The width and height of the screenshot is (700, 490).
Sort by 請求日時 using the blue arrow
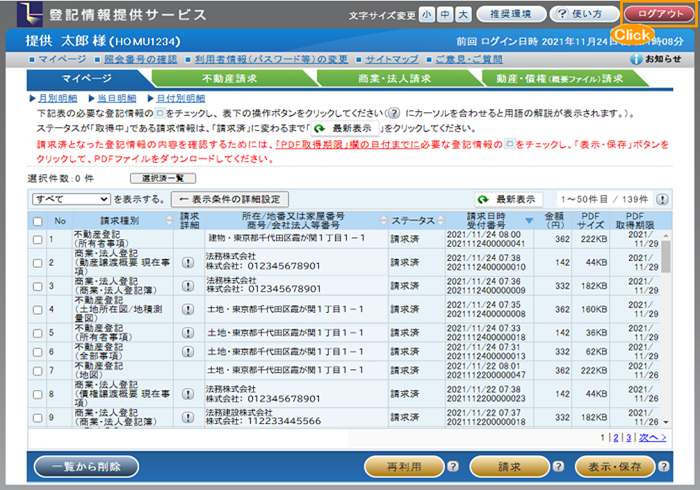click(529, 221)
